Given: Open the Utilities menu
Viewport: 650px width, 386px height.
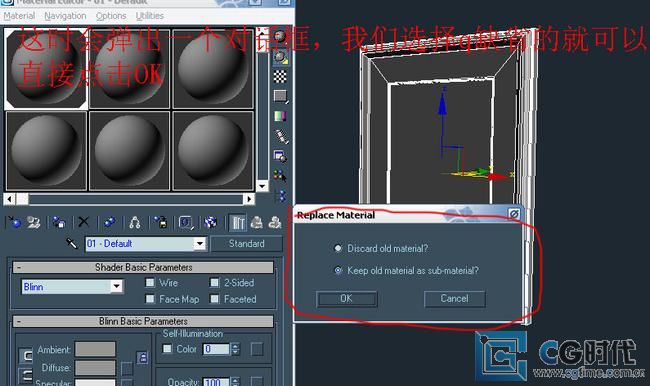Looking at the screenshot, I should point(150,16).
